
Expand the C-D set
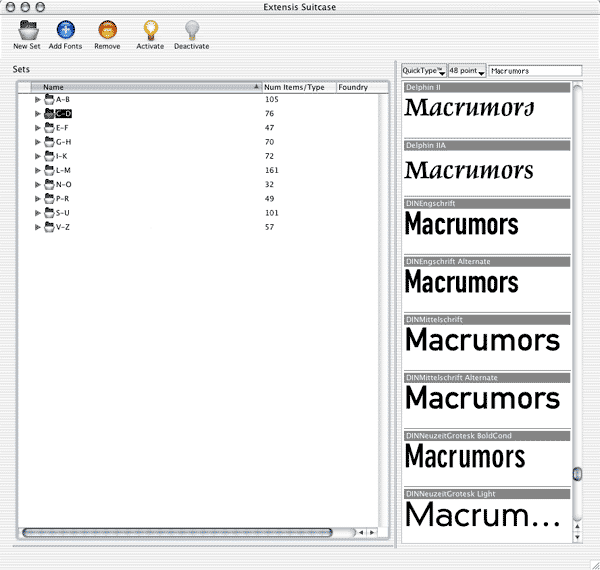coord(38,114)
